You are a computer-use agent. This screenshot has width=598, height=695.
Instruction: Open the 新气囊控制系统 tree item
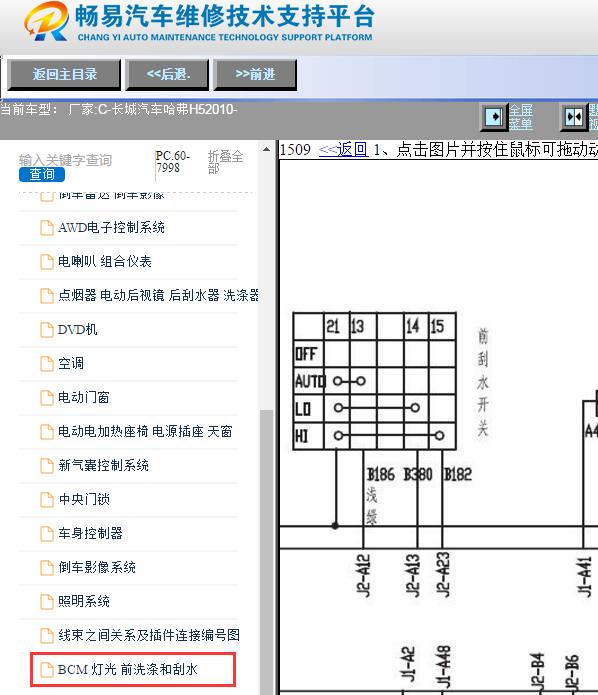point(103,465)
